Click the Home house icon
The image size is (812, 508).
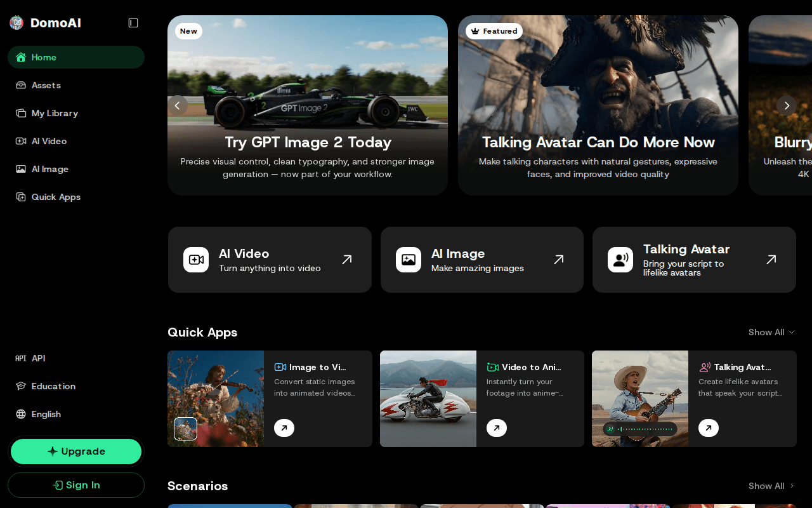click(x=21, y=57)
